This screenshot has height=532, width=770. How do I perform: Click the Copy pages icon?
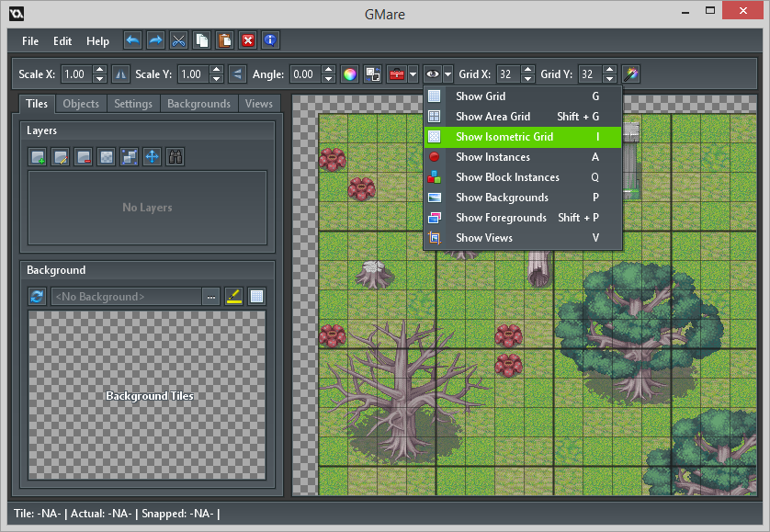coord(202,40)
